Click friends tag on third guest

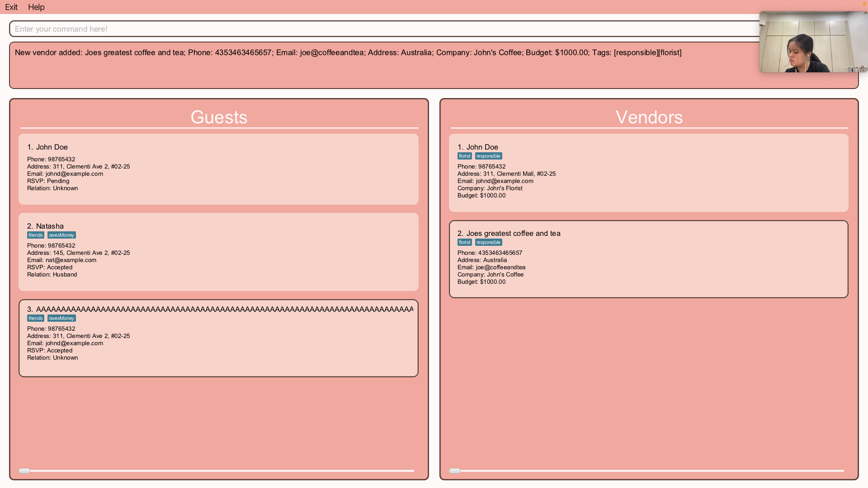[x=36, y=318]
